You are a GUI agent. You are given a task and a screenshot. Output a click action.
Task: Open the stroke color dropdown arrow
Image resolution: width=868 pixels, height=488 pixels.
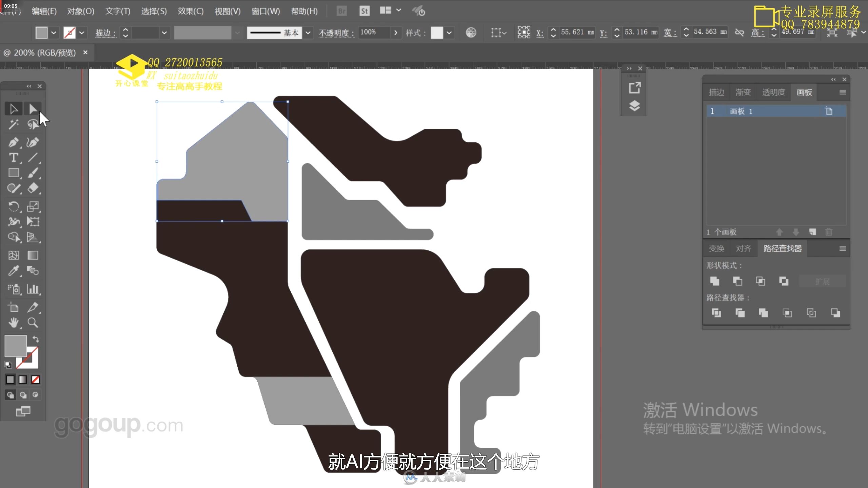pos(82,33)
